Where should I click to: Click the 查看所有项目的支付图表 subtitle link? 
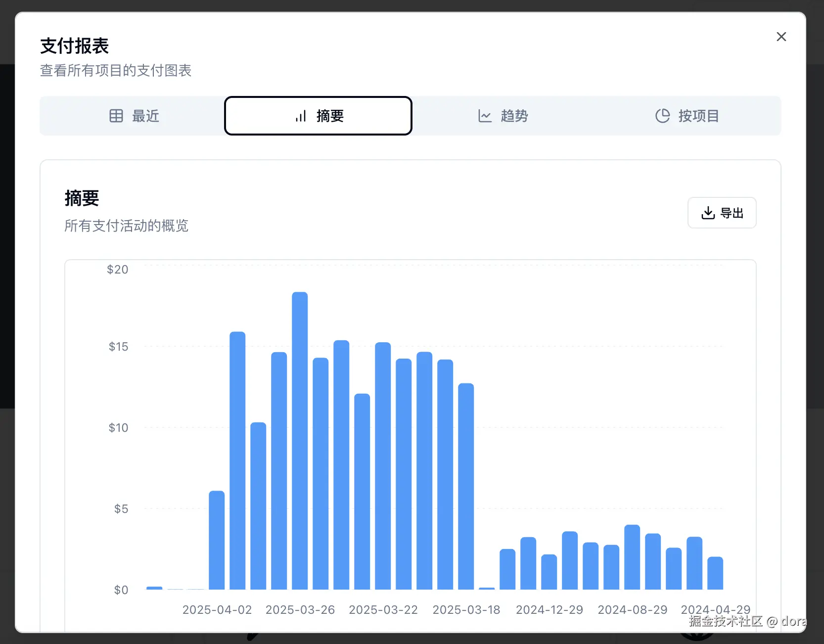(116, 70)
